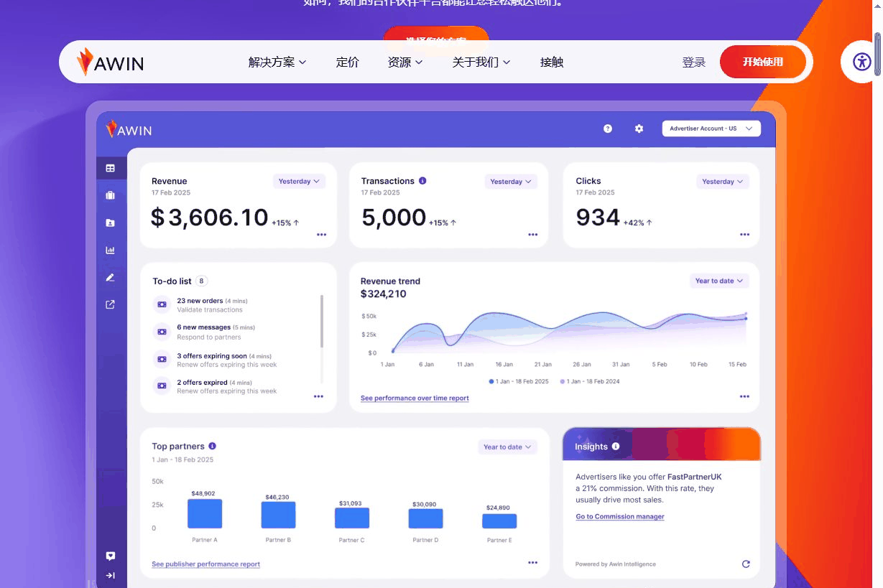
Task: Expand the sidebar with the arrow icon
Action: [x=111, y=575]
